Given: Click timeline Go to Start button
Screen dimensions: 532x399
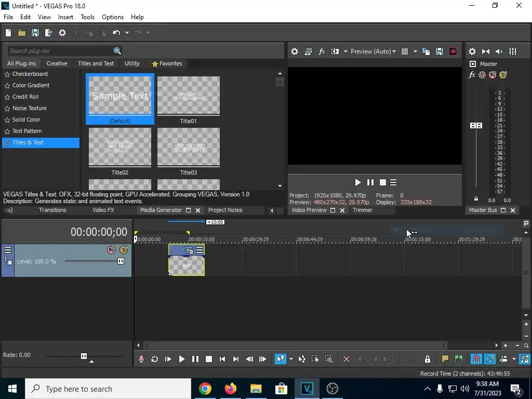Looking at the screenshot, I should pos(222,359).
